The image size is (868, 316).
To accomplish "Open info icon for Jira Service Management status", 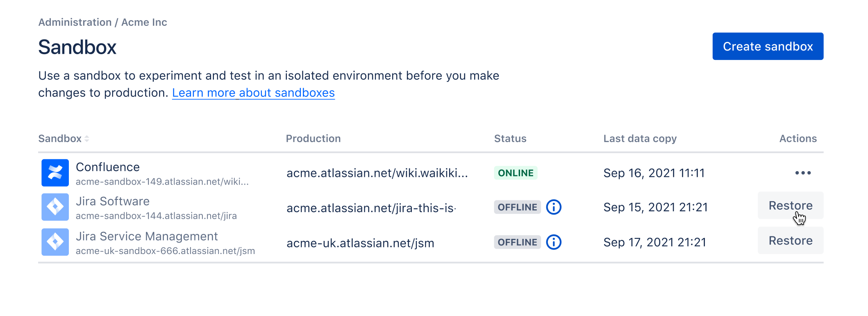I will coord(554,242).
